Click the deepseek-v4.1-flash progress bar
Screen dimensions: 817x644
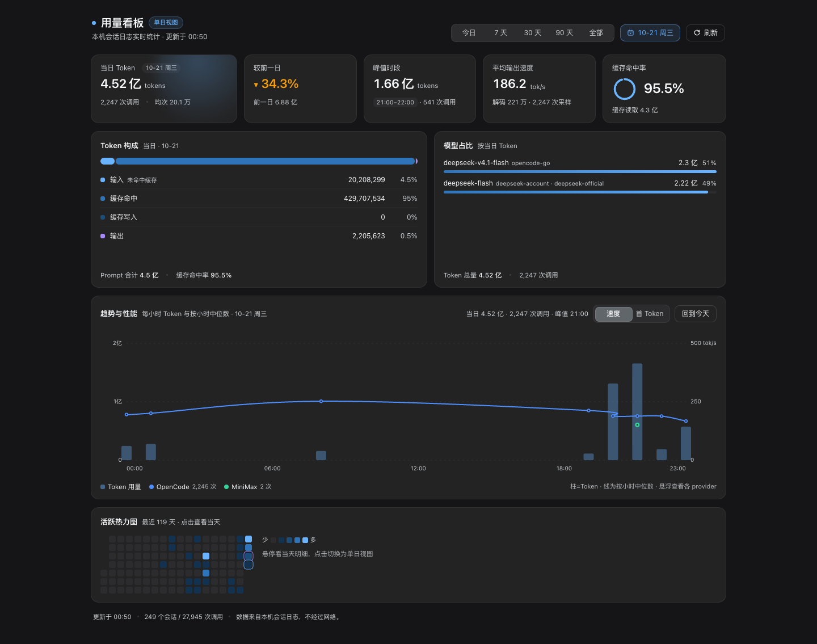(580, 171)
